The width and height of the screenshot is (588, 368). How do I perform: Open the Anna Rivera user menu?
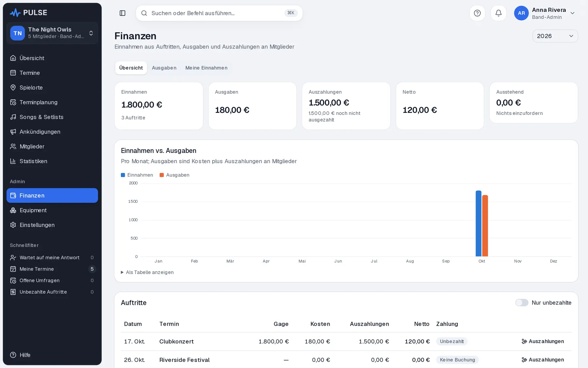[x=545, y=13]
